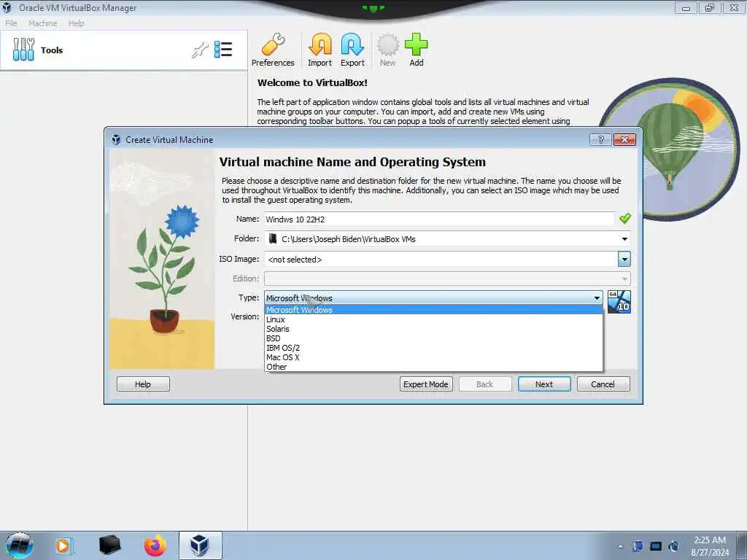Collapse the Type combo box arrow
The height and width of the screenshot is (560, 747).
597,298
